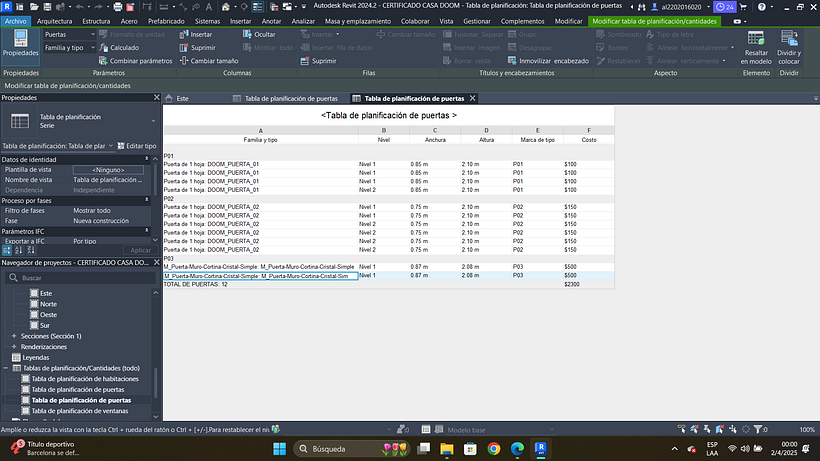Image resolution: width=820 pixels, height=461 pixels.
Task: Toggle thin lines icon in quick access
Action: click(258, 7)
